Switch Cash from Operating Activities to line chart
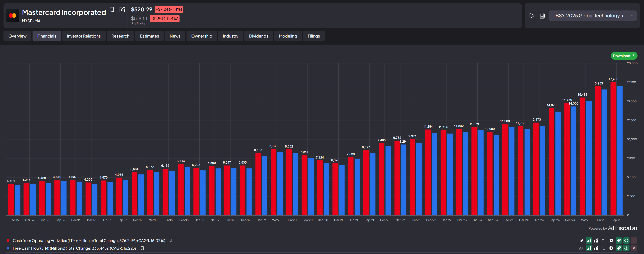The image size is (644, 254). tap(581, 241)
